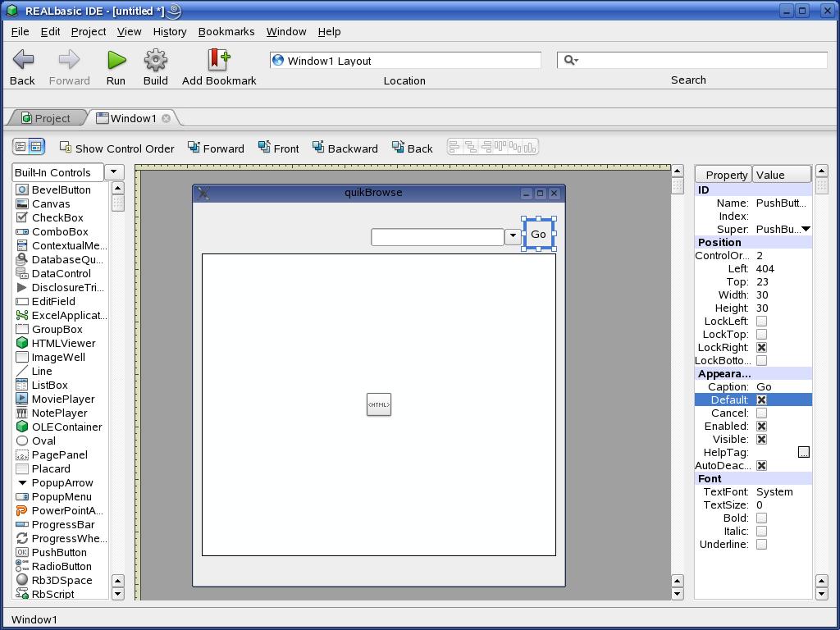The width and height of the screenshot is (840, 630).
Task: Click the green Run arrow icon
Action: click(x=116, y=59)
